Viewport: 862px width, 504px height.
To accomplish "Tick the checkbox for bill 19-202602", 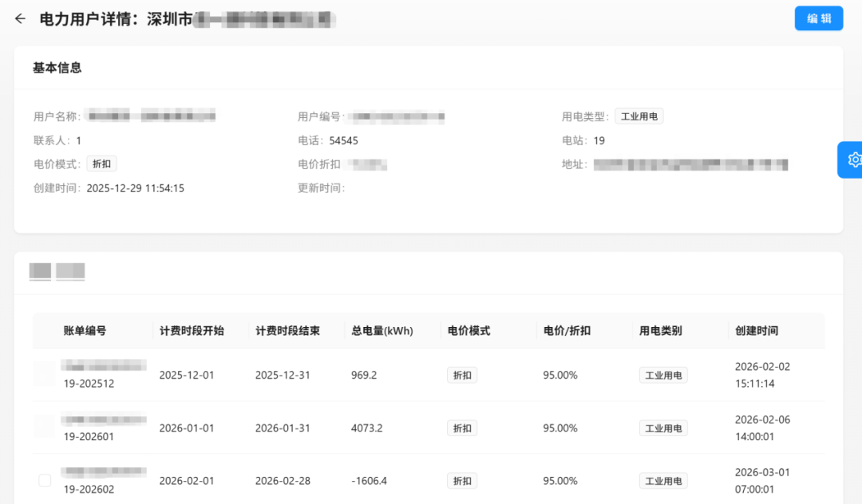I will coord(45,480).
